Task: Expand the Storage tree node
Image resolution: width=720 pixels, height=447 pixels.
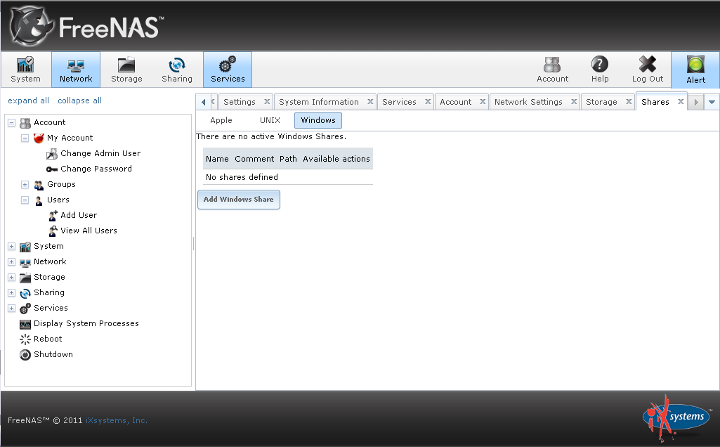Action: pos(11,277)
